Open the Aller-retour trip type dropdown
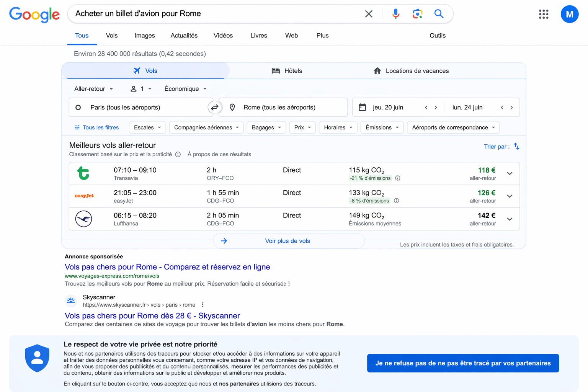Image resolution: width=588 pixels, height=392 pixels. (x=93, y=89)
